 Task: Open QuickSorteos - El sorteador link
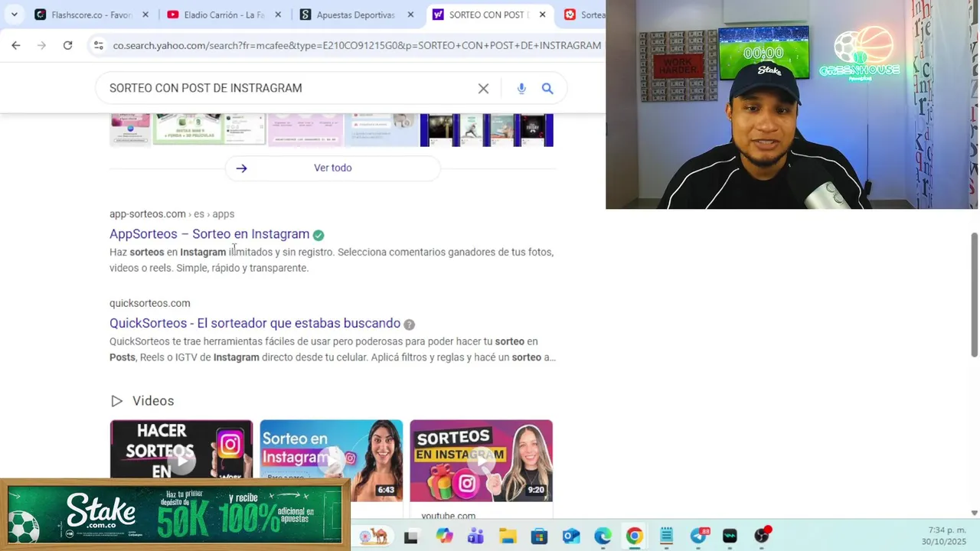[255, 324]
